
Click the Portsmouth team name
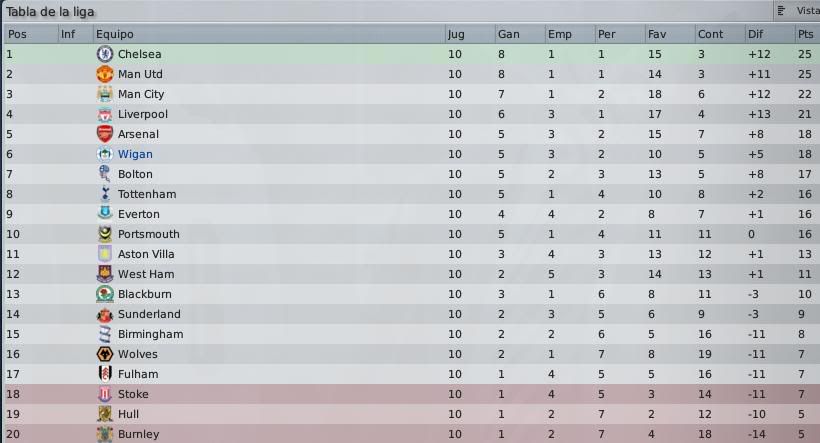coord(149,234)
